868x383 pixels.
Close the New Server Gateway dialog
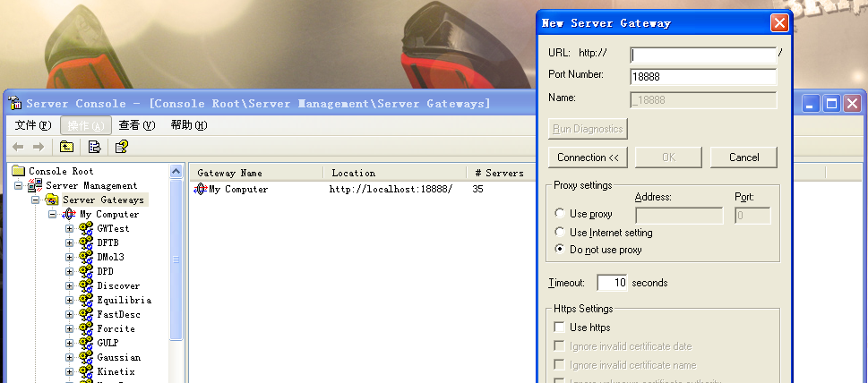click(x=779, y=23)
